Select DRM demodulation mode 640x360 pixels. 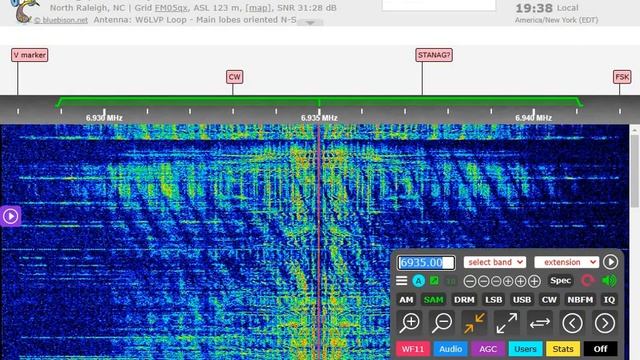click(x=464, y=300)
